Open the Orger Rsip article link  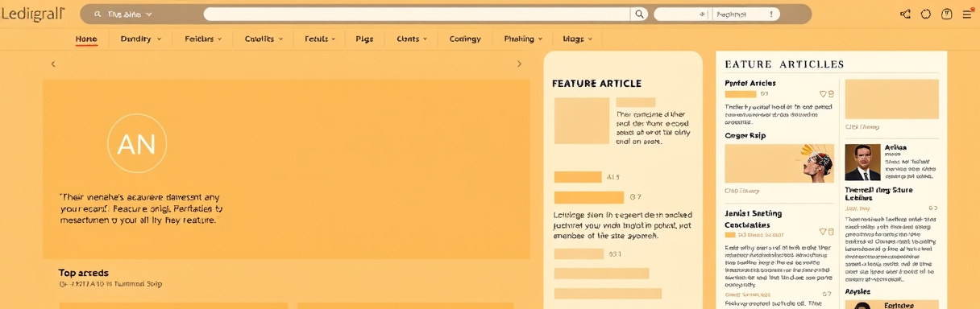[745, 136]
